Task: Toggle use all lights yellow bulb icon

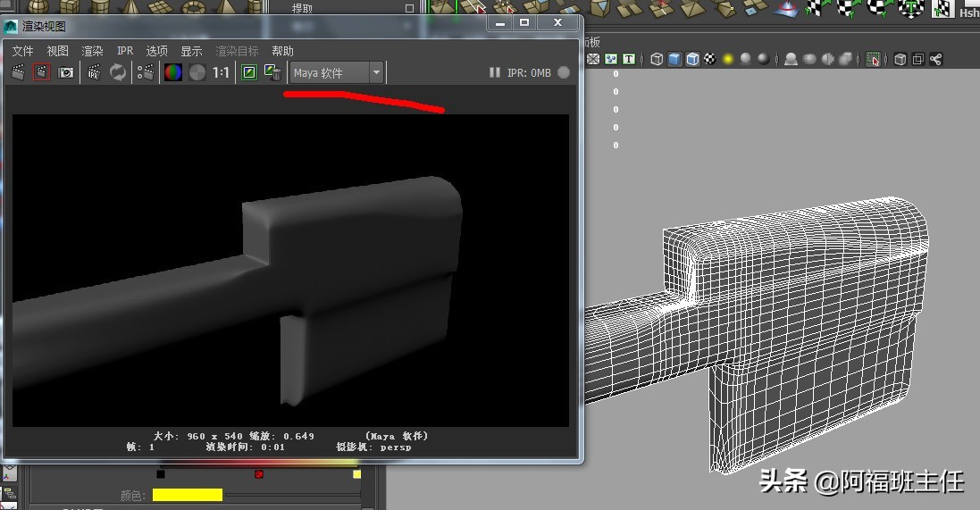Action: click(728, 59)
